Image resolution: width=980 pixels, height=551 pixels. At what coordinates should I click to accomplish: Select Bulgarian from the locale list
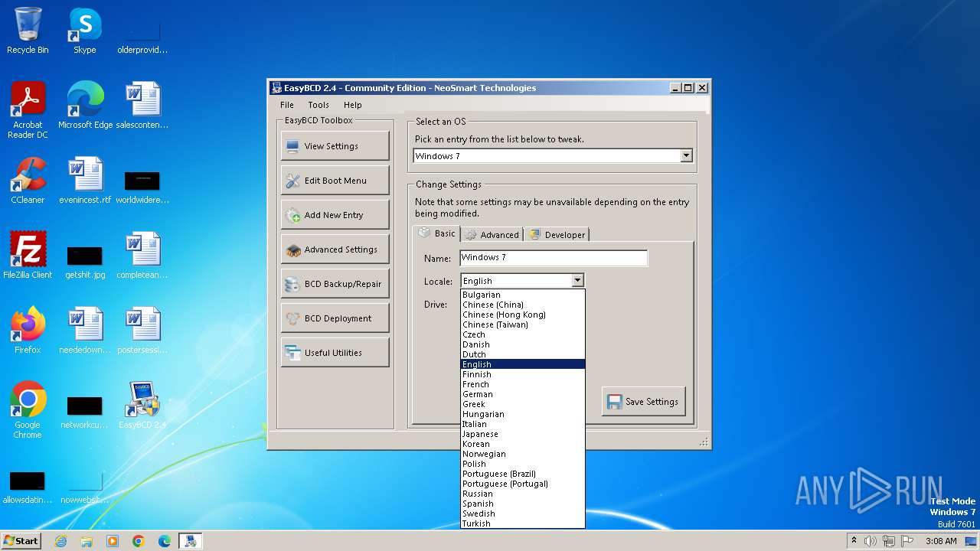(523, 295)
